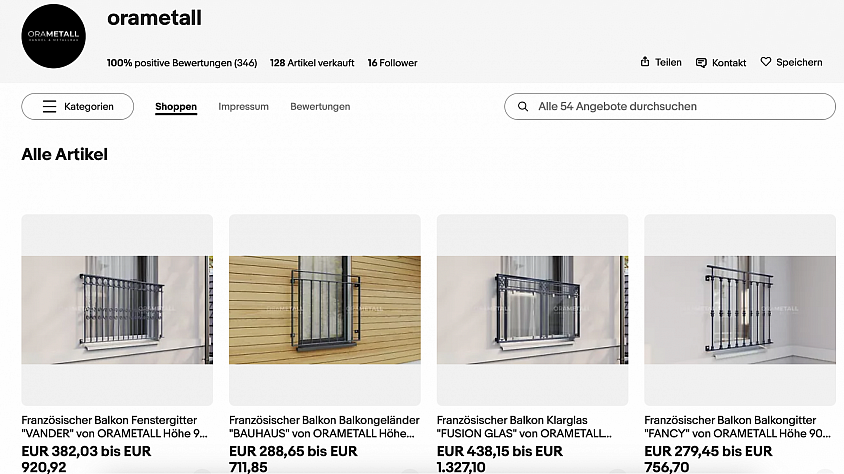
Task: Click the Kontakt message icon
Action: click(701, 63)
